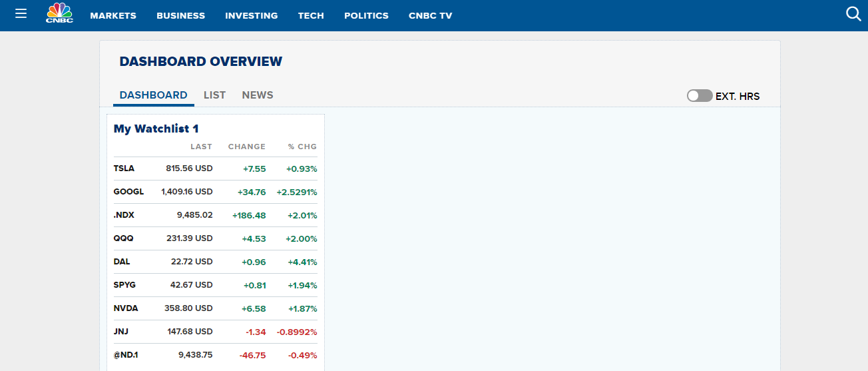Select GOOGL last price 1,409.16 USD
The height and width of the screenshot is (371, 868).
pos(187,192)
